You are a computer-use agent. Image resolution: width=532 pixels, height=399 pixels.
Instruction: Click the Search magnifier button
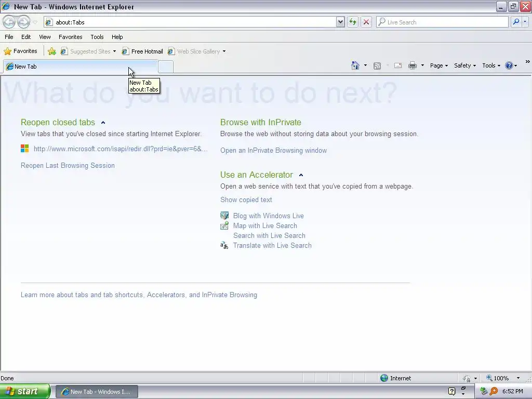point(516,22)
